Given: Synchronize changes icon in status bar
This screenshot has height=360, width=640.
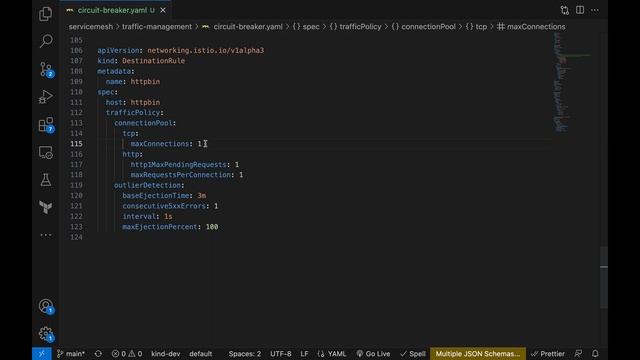Looking at the screenshot, I should pyautogui.click(x=98, y=353).
